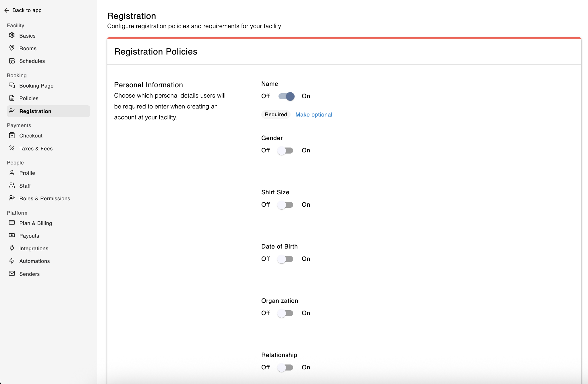
Task: Click the Integrations plug icon
Action: [x=12, y=248]
